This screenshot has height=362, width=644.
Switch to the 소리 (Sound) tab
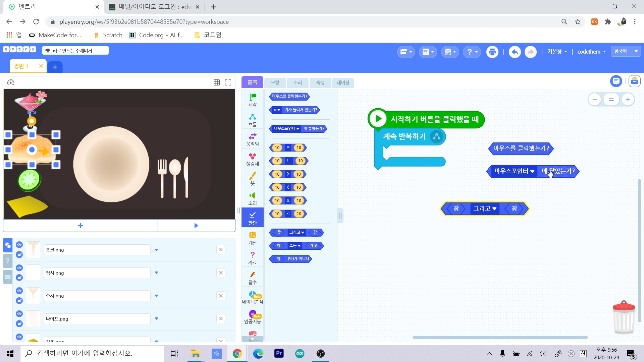pyautogui.click(x=298, y=82)
